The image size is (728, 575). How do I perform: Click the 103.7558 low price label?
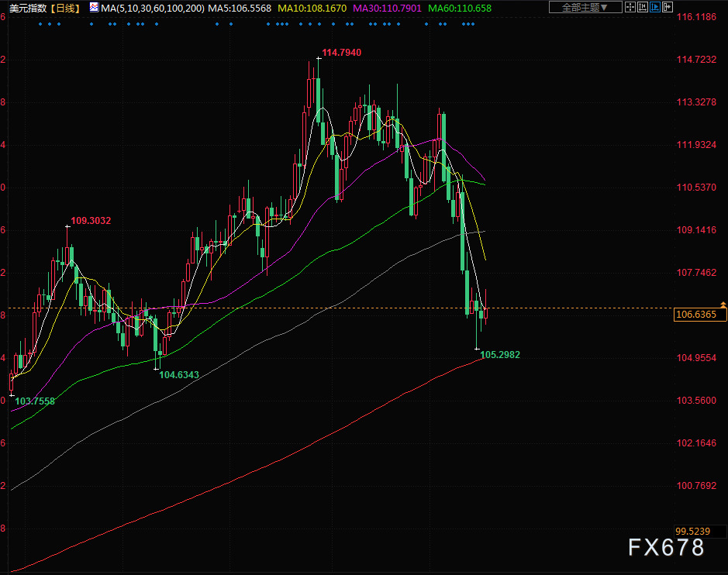35,401
